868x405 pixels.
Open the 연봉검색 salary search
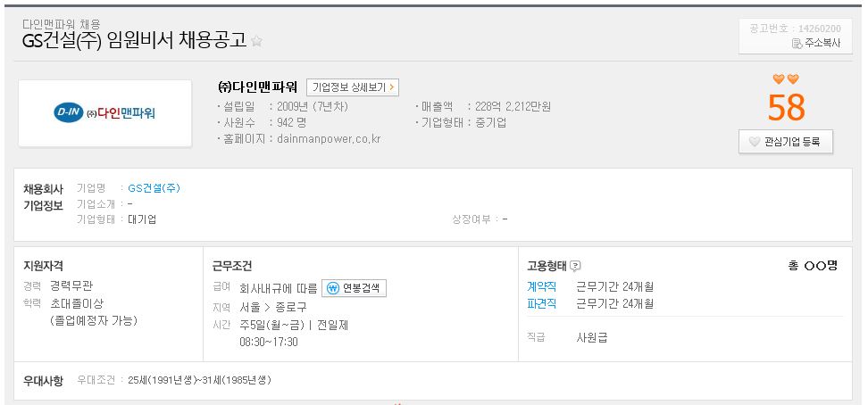coord(354,288)
